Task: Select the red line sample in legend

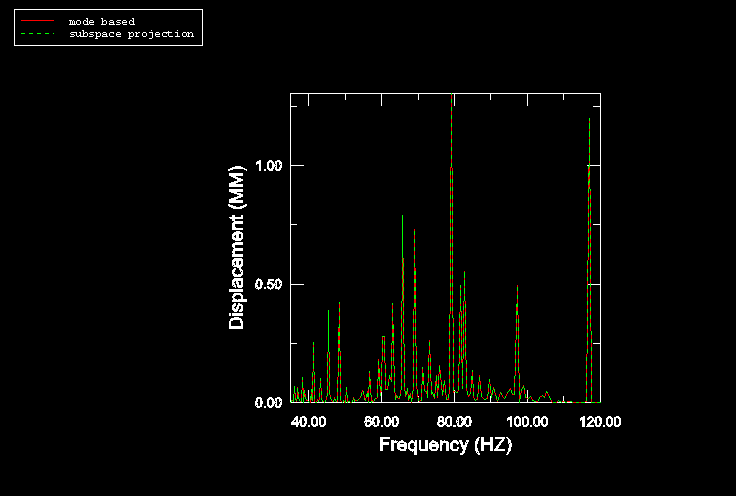Action: (34, 21)
